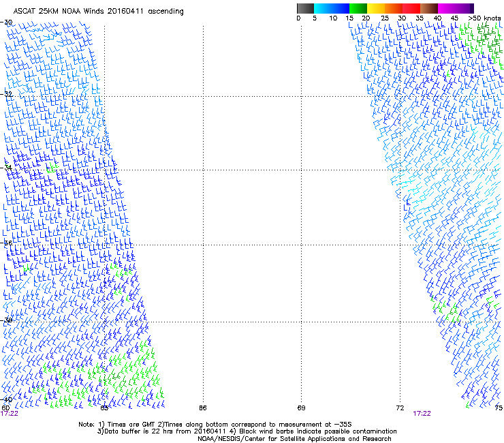Click the latitude label '-32'
The width and height of the screenshot is (504, 443).
tap(6, 94)
